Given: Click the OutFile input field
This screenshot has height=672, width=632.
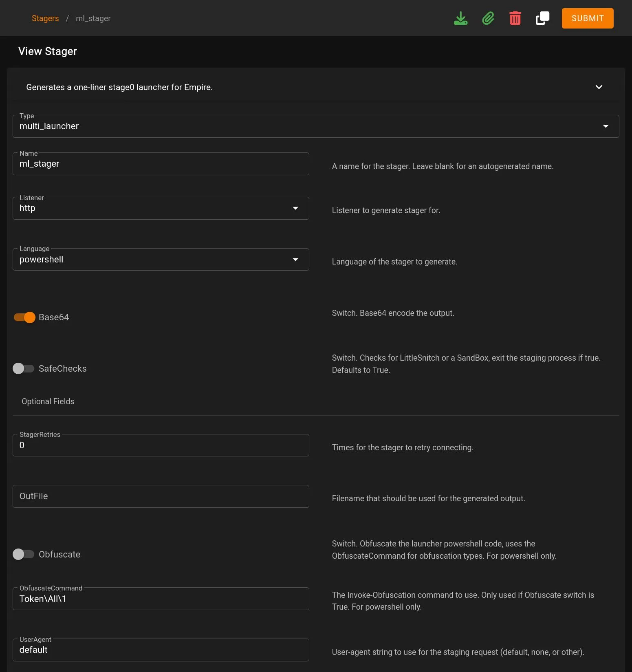Looking at the screenshot, I should click(x=161, y=496).
